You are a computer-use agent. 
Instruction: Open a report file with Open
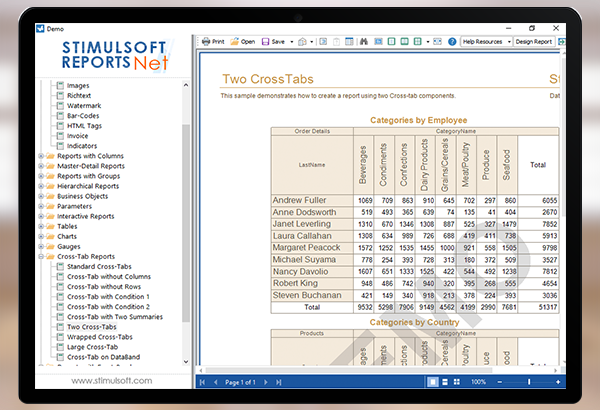coord(243,41)
